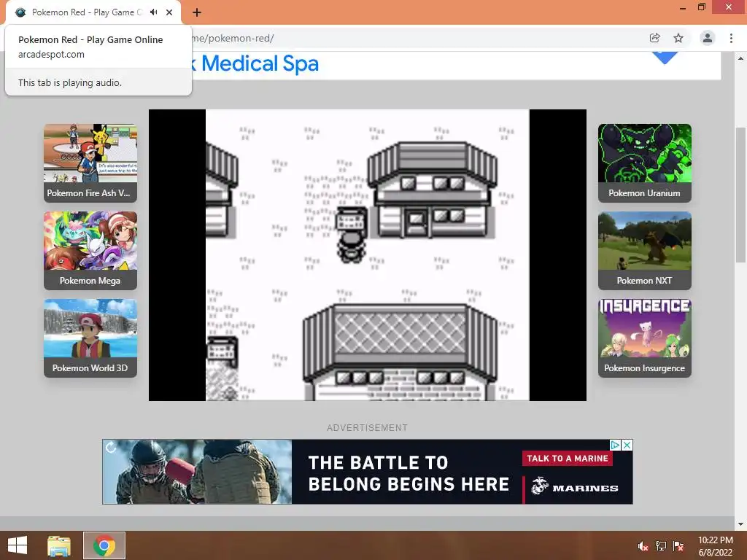Mute the tab's audio speaker icon
This screenshot has height=560, width=747.
[153, 12]
